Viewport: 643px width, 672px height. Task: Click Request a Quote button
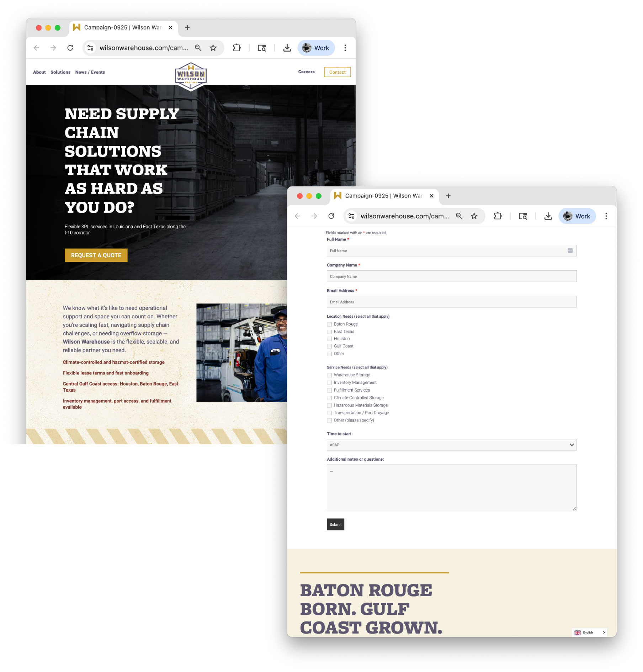[96, 255]
